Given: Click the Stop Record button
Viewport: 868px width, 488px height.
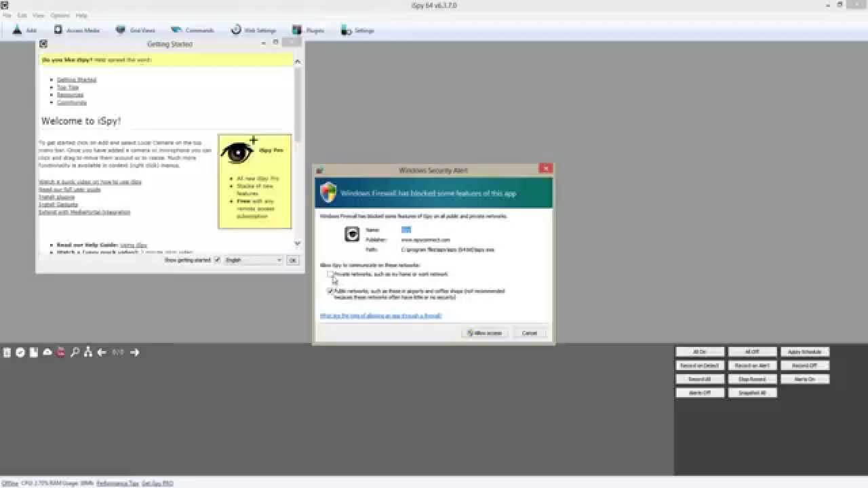Looking at the screenshot, I should [752, 380].
